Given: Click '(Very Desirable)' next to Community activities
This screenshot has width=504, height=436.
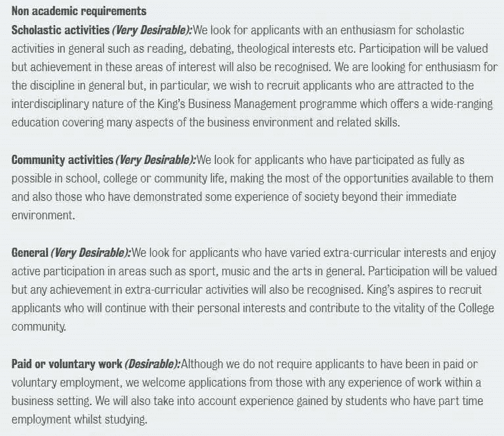Looking at the screenshot, I should click(155, 159).
